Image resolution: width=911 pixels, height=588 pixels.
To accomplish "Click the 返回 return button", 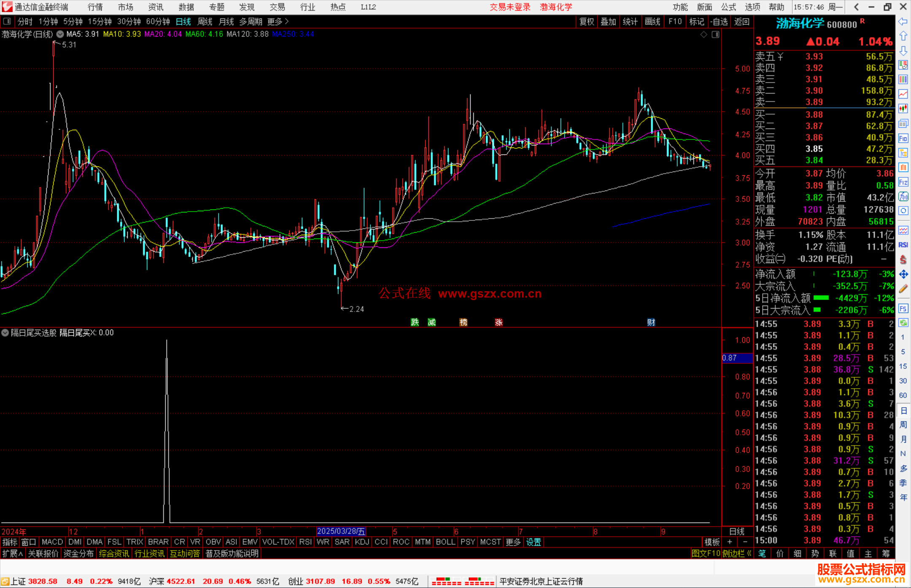I will pyautogui.click(x=741, y=21).
